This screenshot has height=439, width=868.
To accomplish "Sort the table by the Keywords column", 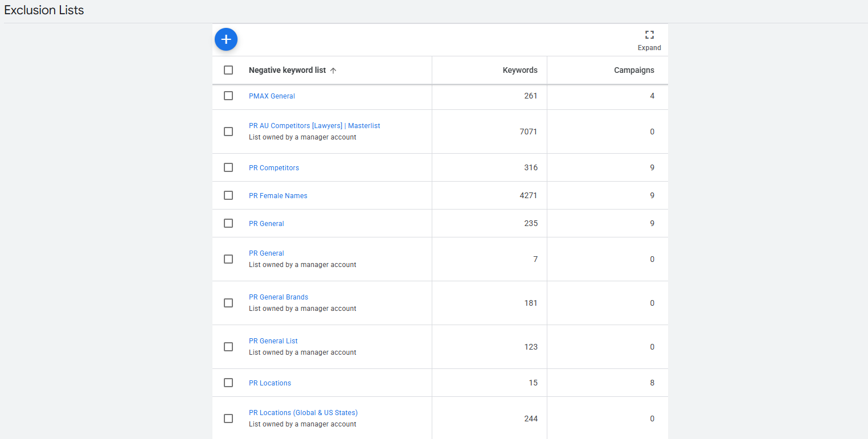I will (520, 70).
